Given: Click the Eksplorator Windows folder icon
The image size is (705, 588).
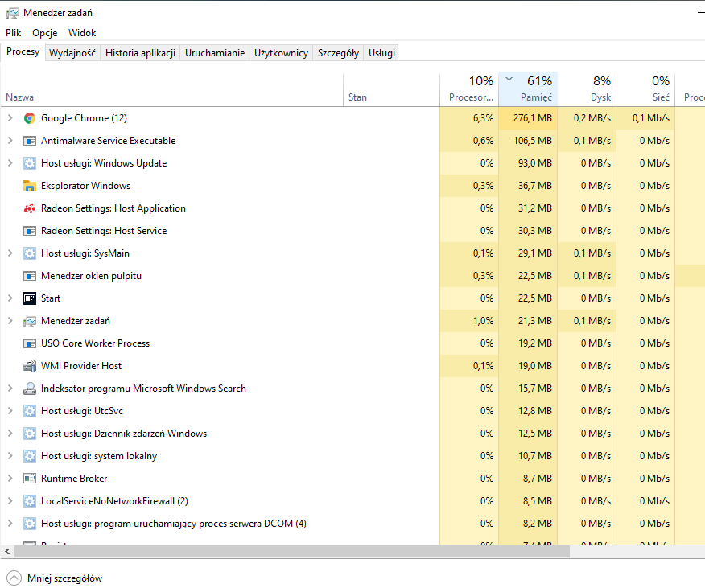Looking at the screenshot, I should (30, 186).
